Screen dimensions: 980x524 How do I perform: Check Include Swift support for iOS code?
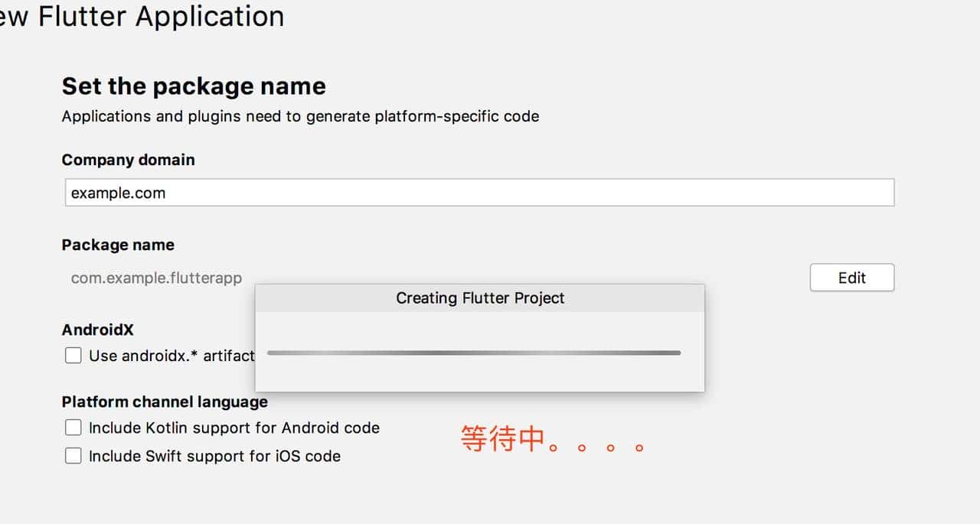tap(73, 455)
